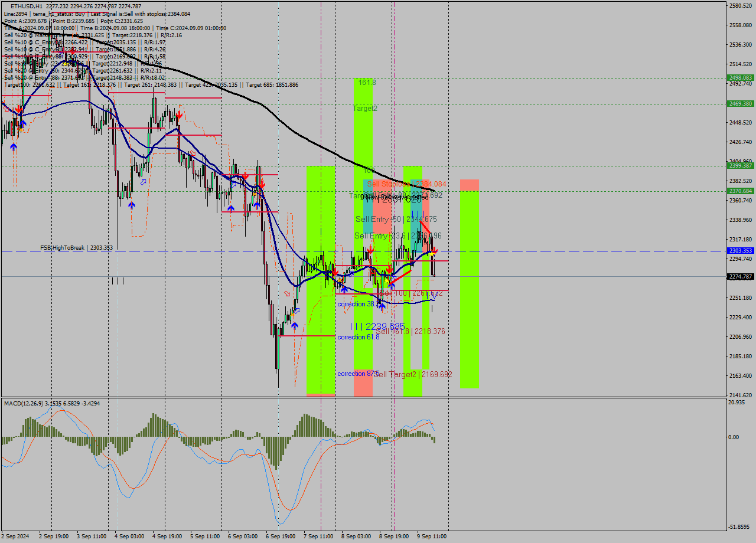The image size is (756, 543).
Task: Click the blue 2303.353 price tag on the axis
Action: point(741,250)
